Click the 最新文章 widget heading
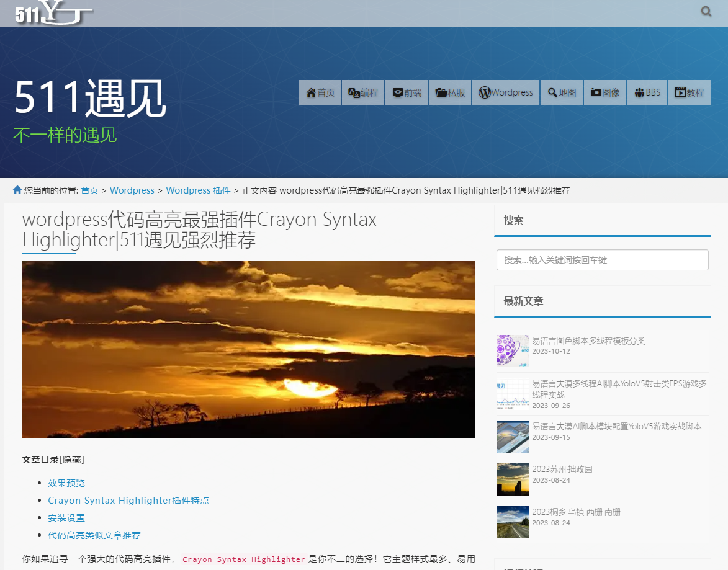728x570 pixels. (x=523, y=301)
